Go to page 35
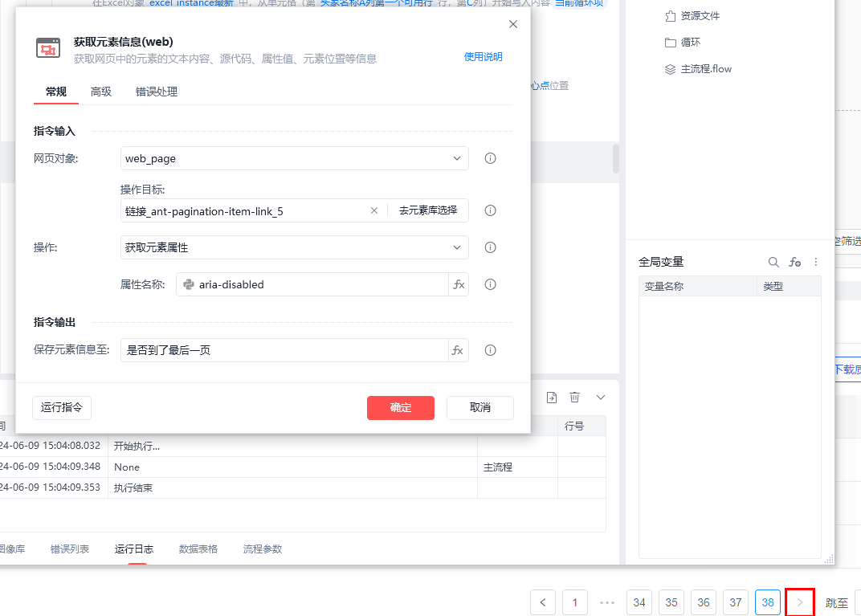Viewport: 861px width, 616px height. pos(671,602)
